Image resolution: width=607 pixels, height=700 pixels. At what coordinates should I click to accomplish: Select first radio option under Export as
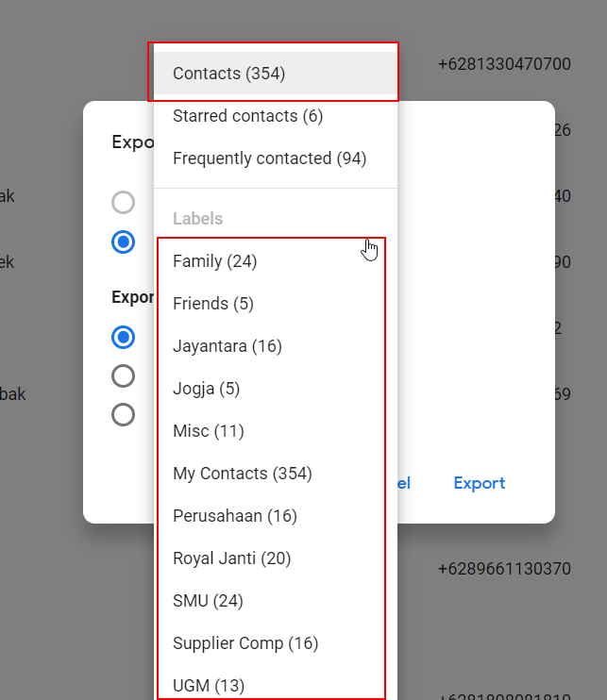123,337
